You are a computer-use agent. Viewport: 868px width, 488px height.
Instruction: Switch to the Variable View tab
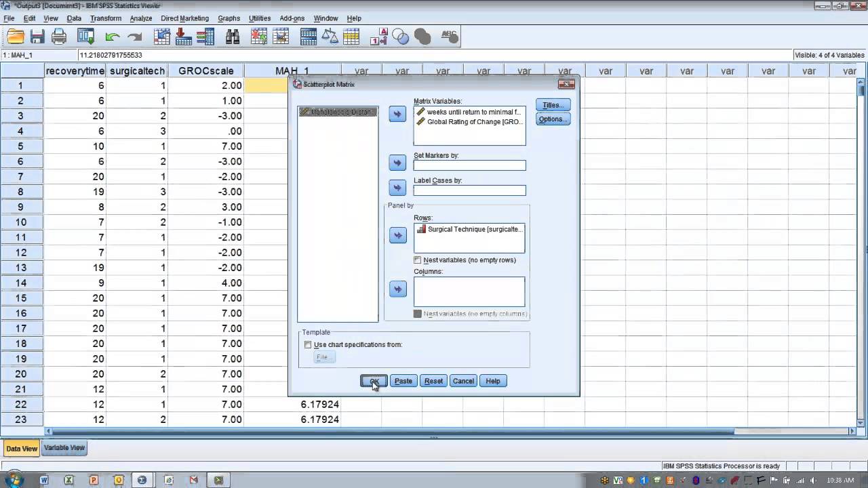point(64,448)
